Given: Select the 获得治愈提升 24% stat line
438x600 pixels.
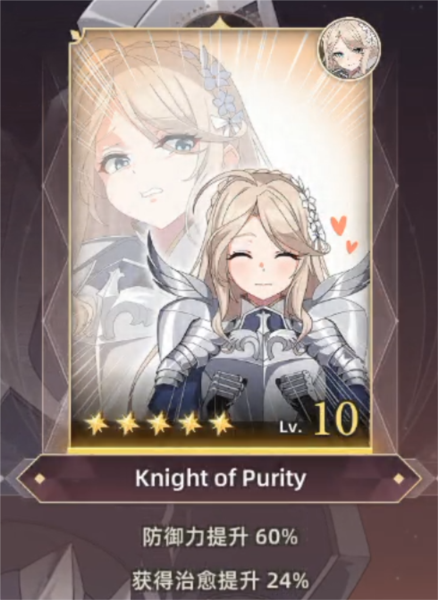Looking at the screenshot, I should pyautogui.click(x=220, y=580).
